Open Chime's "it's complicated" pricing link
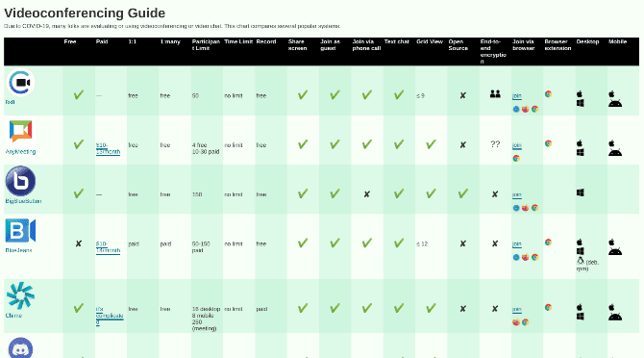This screenshot has width=644, height=358. (x=110, y=316)
